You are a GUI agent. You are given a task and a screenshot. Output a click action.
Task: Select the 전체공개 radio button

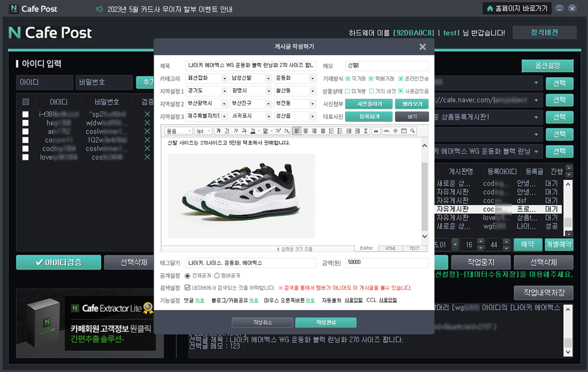coord(188,276)
